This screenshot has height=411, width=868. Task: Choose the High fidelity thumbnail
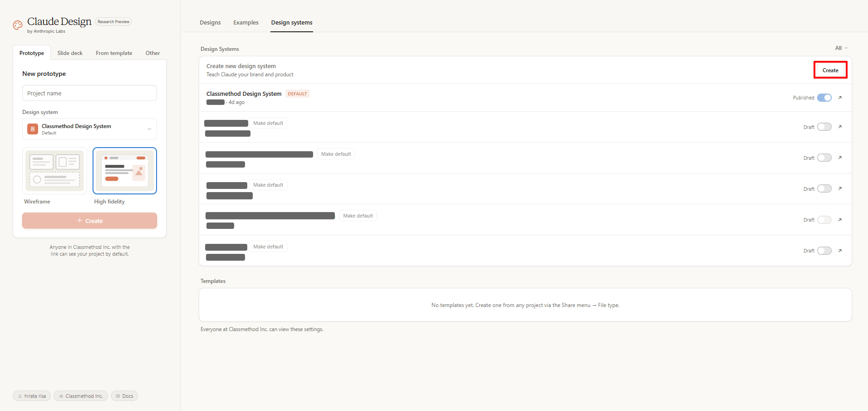[125, 171]
